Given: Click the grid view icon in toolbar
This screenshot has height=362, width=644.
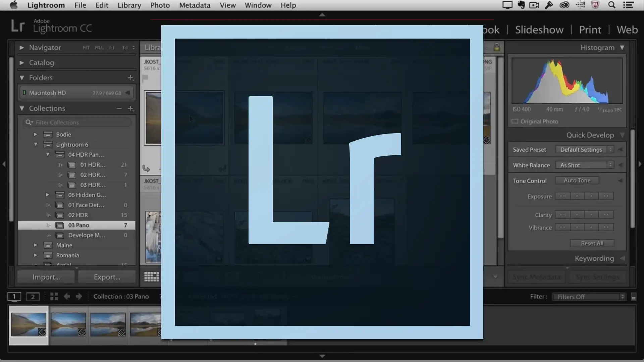Looking at the screenshot, I should coord(151,277).
